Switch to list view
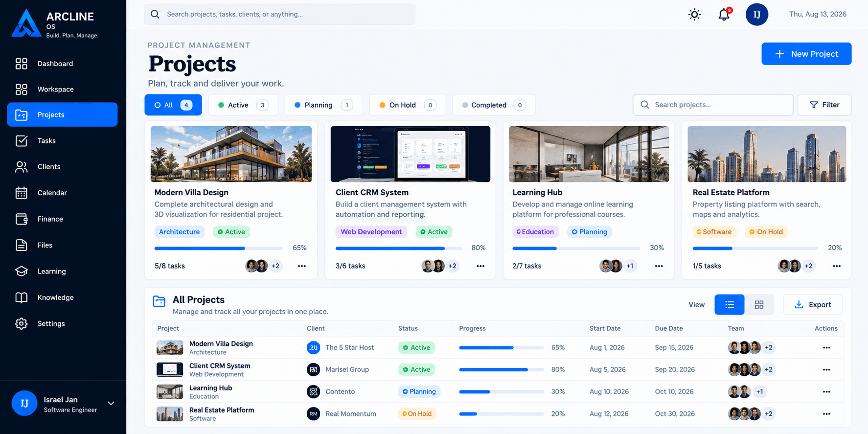 [x=730, y=305]
